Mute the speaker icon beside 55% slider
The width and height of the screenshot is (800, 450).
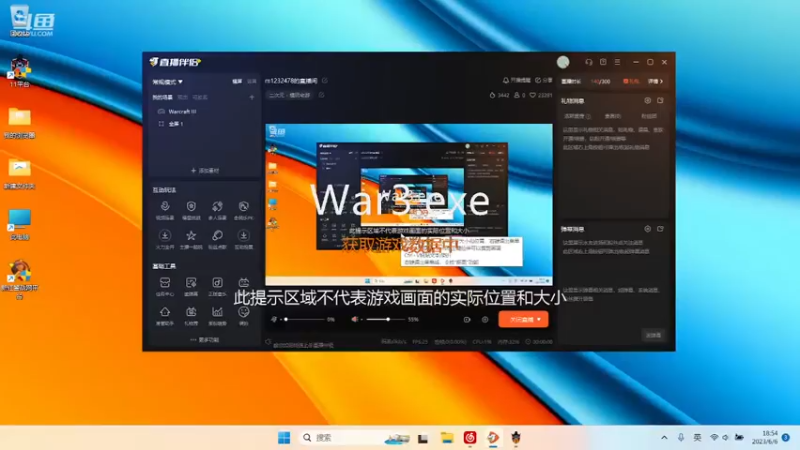tap(355, 319)
